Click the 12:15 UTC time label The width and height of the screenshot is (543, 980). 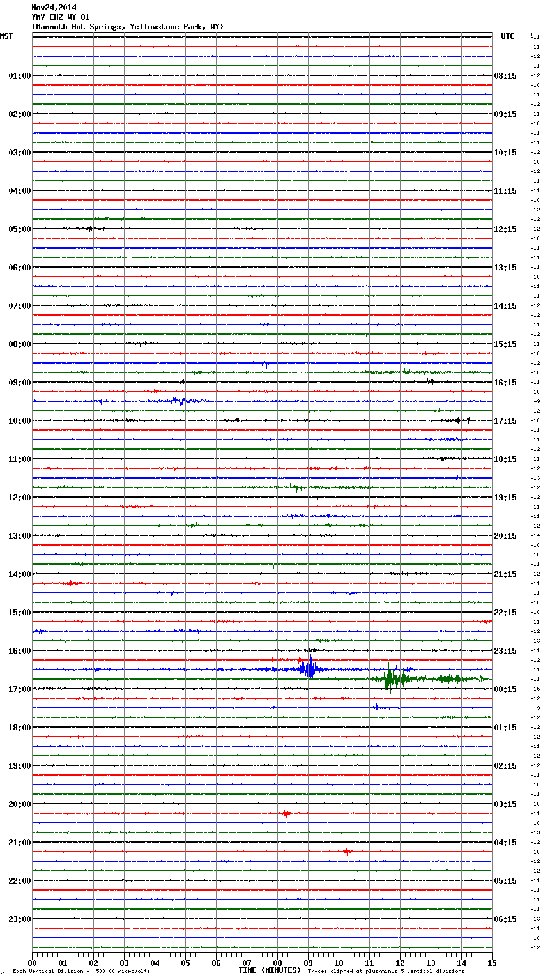505,229
